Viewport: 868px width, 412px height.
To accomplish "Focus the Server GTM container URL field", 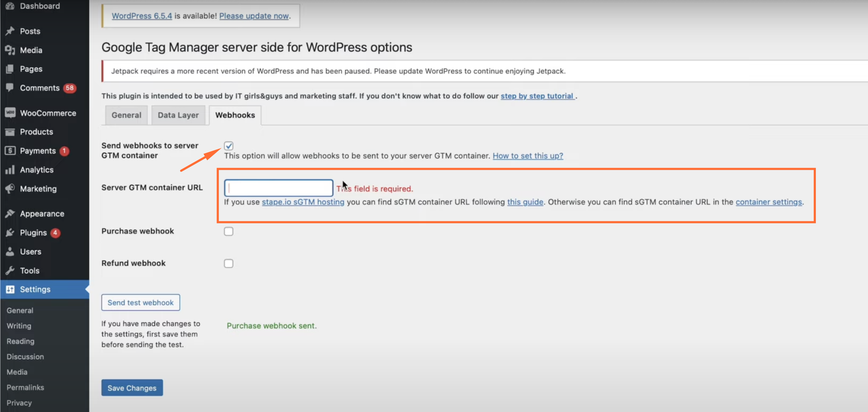I will 279,188.
